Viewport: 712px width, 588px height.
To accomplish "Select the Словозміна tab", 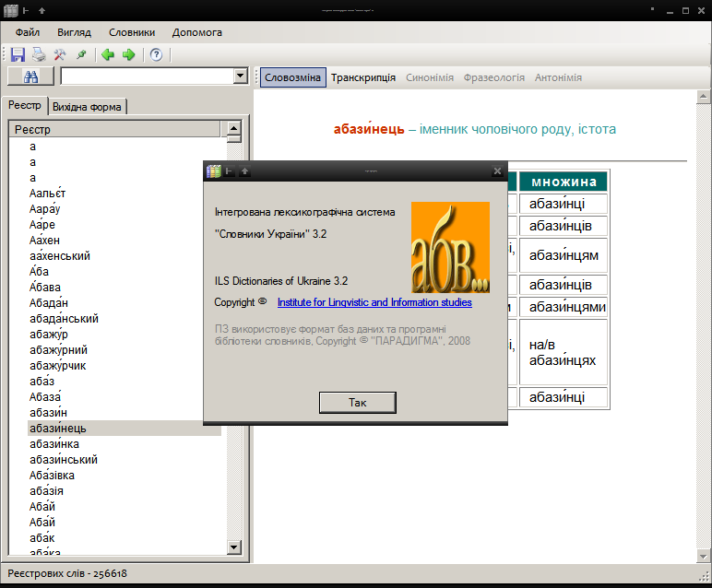I will [x=293, y=77].
